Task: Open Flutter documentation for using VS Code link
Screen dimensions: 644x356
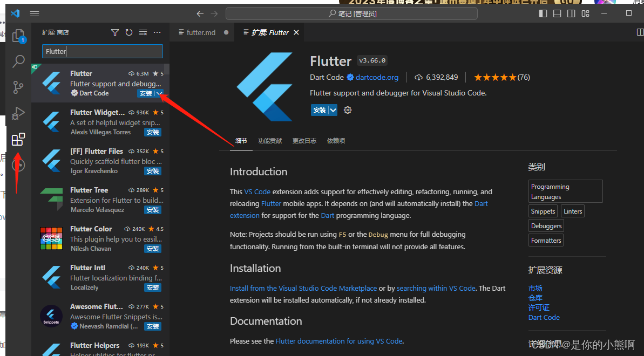Action: pyautogui.click(x=339, y=341)
